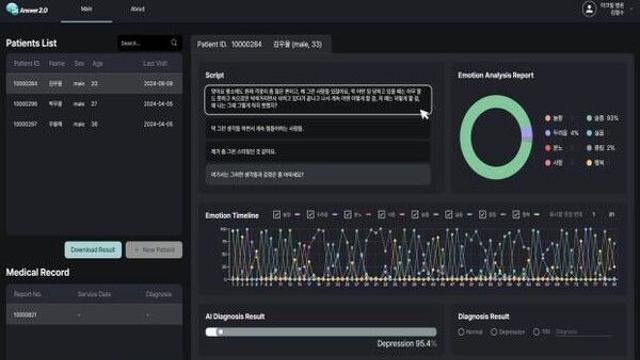Click the 2024-06-09 last visit date

[x=158, y=83]
